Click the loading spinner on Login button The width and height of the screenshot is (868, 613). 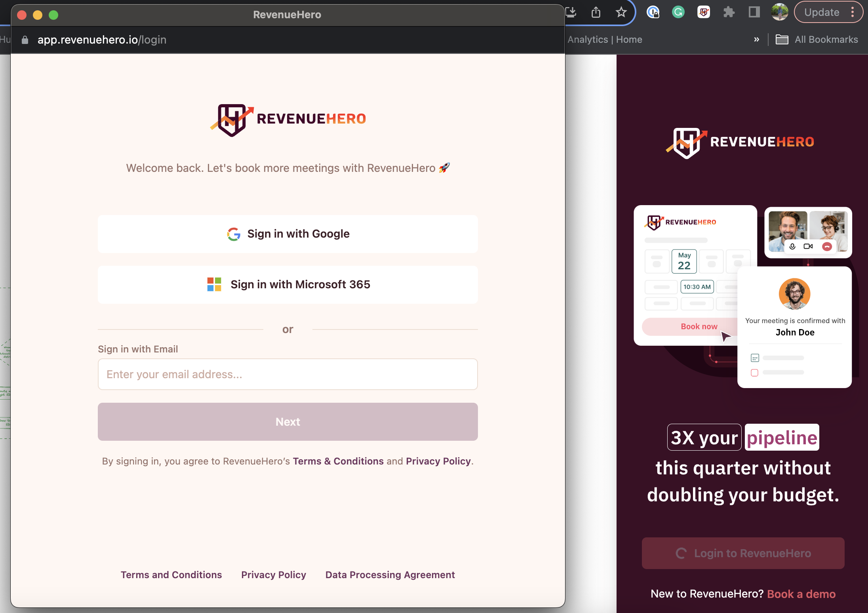point(681,553)
